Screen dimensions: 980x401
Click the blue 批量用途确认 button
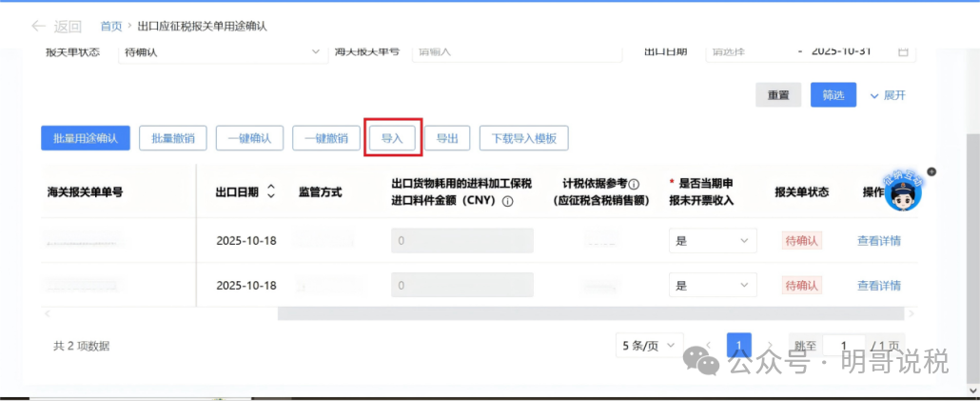86,138
